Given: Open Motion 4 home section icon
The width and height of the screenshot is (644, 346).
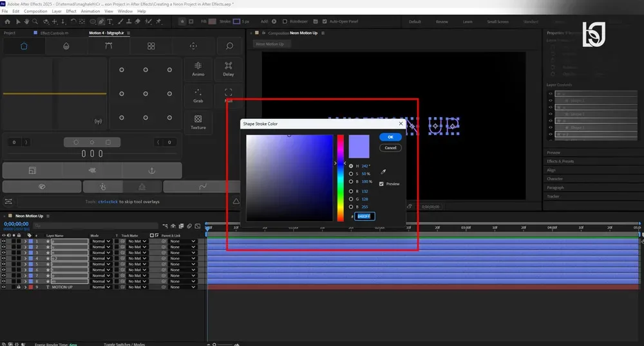Looking at the screenshot, I should 24,46.
